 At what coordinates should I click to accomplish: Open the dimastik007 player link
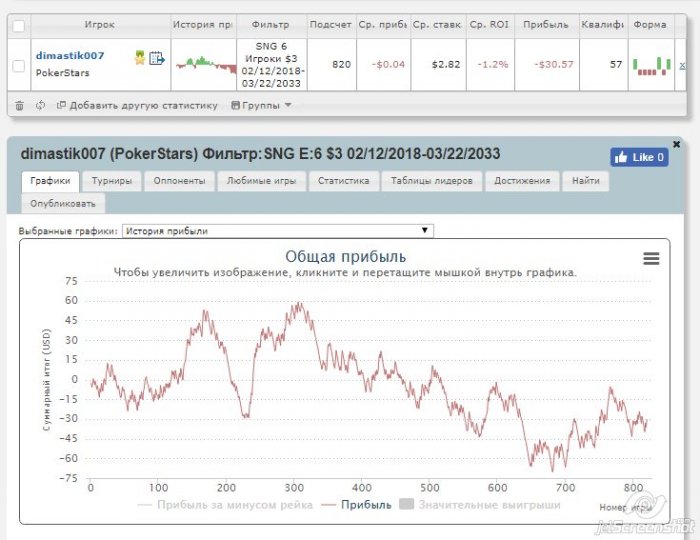(x=70, y=56)
